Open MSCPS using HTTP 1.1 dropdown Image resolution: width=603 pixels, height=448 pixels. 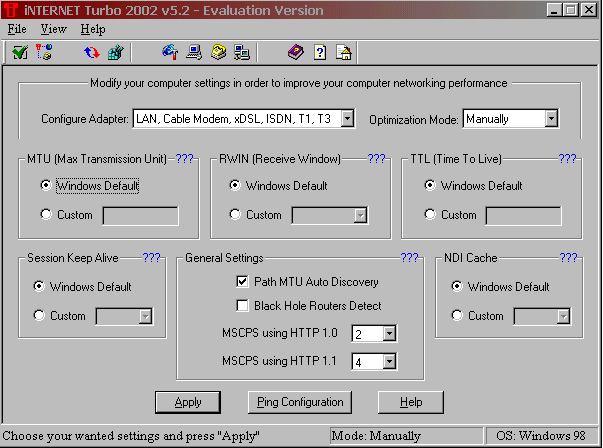click(x=389, y=361)
